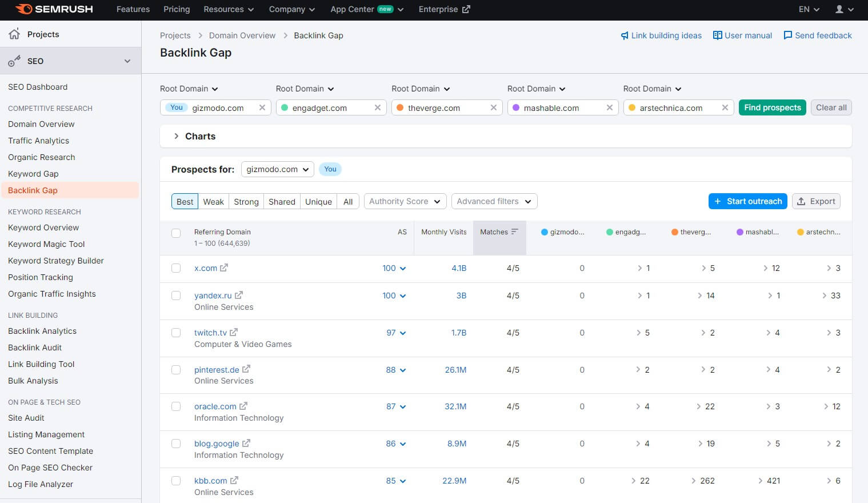Screen dimensions: 868x503
Task: Select the blog.google row checkbox
Action: click(x=176, y=444)
